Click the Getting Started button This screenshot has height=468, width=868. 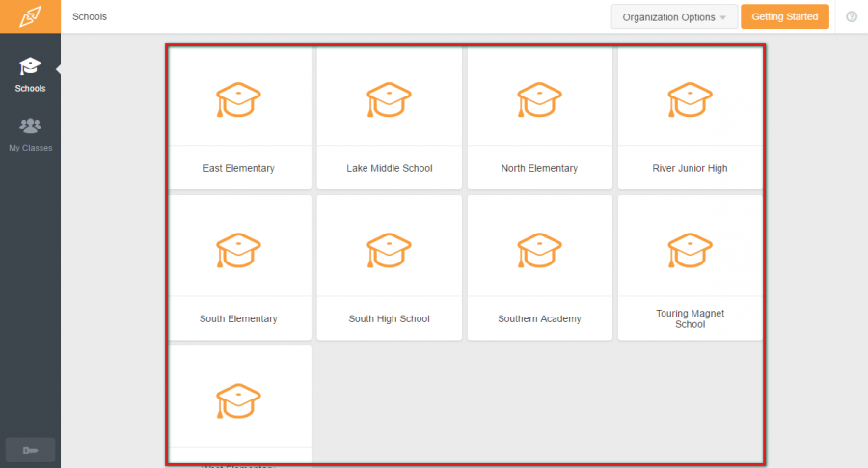[785, 16]
